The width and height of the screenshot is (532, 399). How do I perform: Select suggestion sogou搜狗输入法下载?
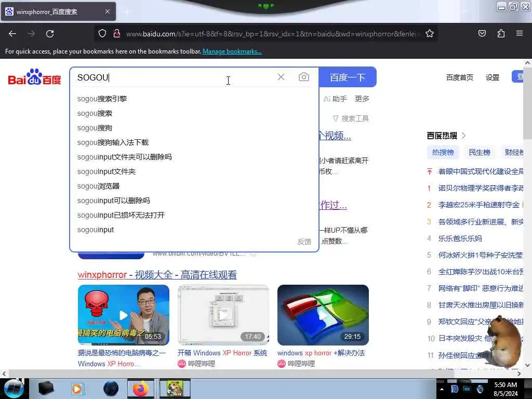[113, 142]
